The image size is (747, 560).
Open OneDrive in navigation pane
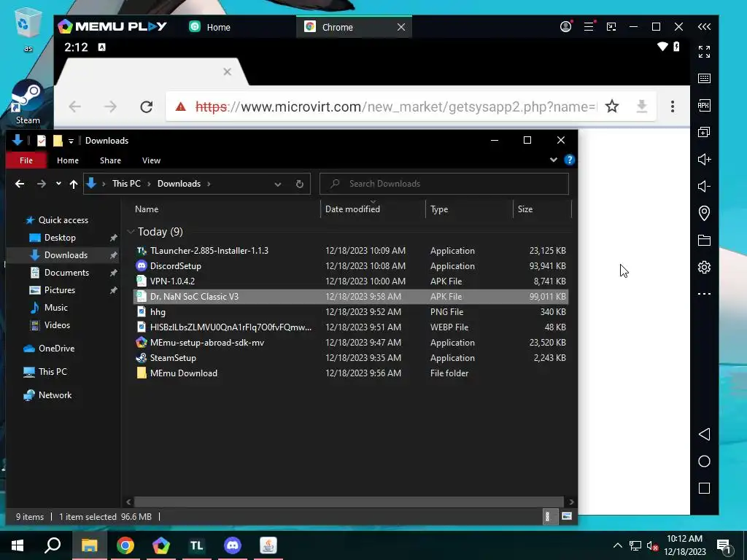tap(56, 349)
